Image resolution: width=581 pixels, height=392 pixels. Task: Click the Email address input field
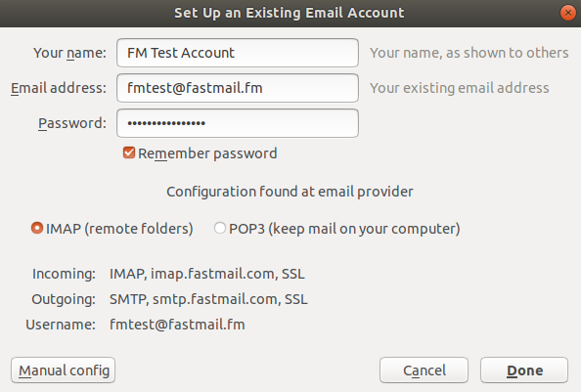(238, 88)
